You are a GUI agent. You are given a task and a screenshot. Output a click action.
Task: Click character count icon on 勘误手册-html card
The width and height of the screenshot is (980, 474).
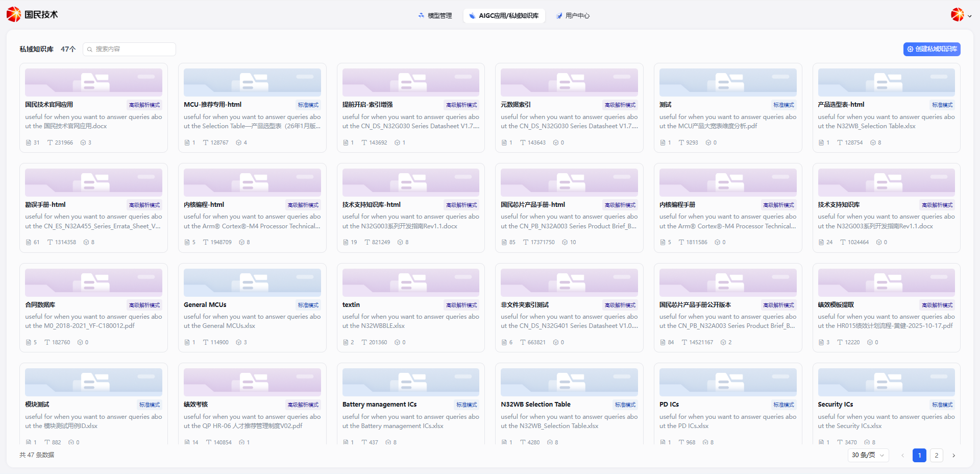point(50,242)
